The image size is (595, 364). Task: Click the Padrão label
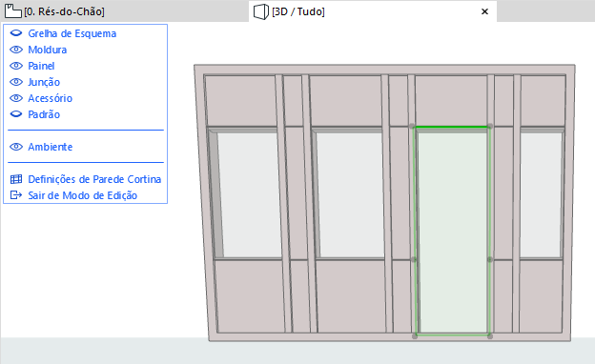(44, 114)
